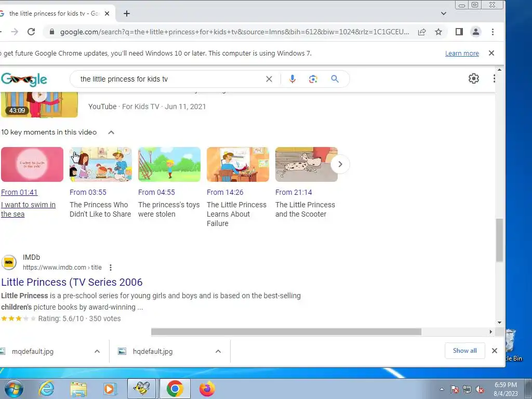
Task: Collapse the 10 key moments section
Action: pyautogui.click(x=111, y=132)
